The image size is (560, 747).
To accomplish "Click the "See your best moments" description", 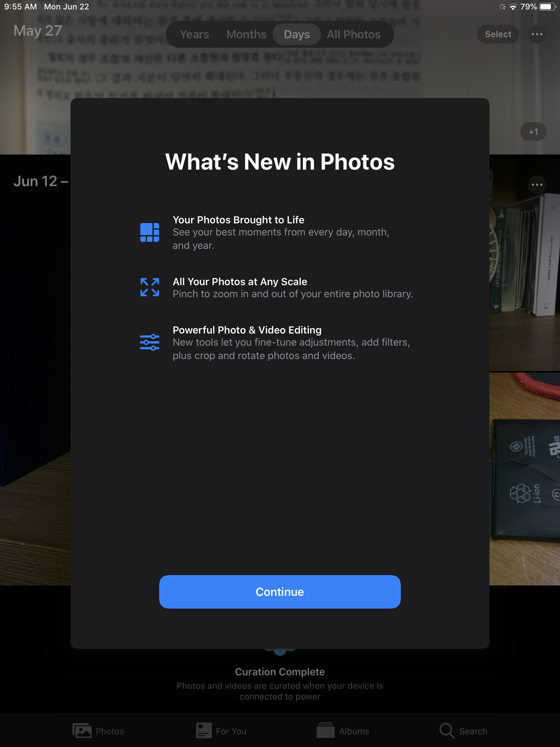I will (281, 239).
